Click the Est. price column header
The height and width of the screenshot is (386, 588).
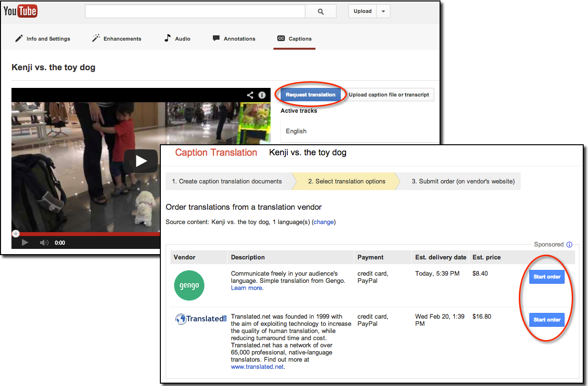486,257
